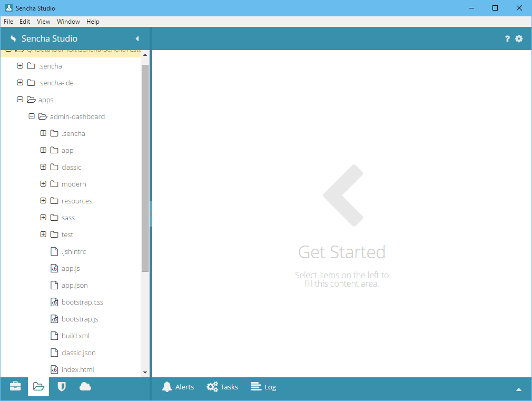Click the classic.json file icon

click(x=54, y=353)
